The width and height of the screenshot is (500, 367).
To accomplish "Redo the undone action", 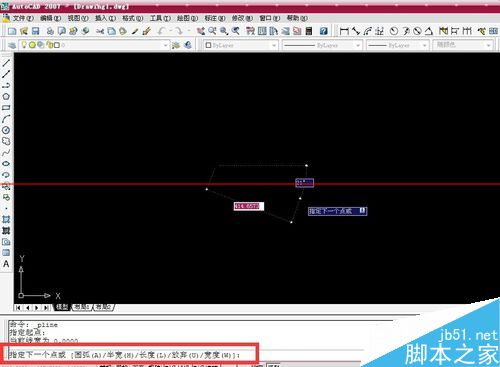I will 180,31.
